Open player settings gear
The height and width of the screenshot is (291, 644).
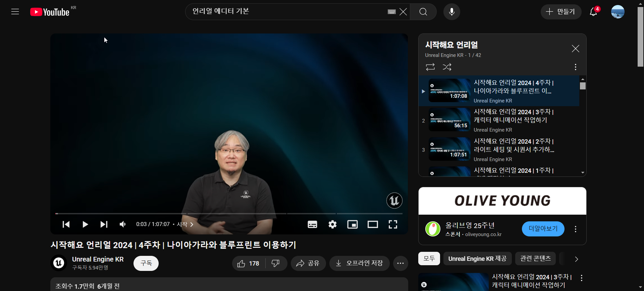click(332, 224)
